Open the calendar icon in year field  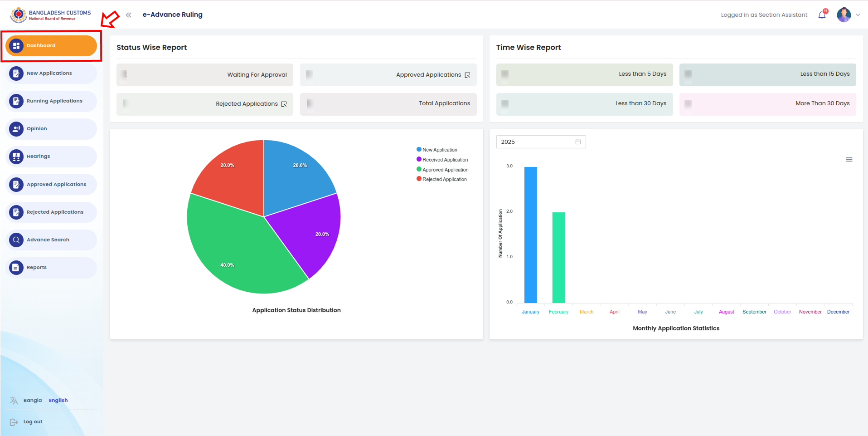tap(578, 142)
